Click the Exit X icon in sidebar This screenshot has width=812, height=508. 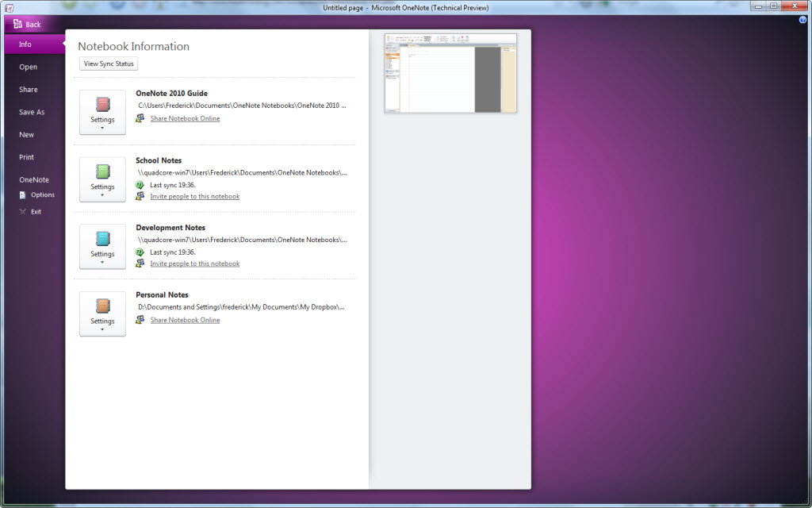(22, 211)
